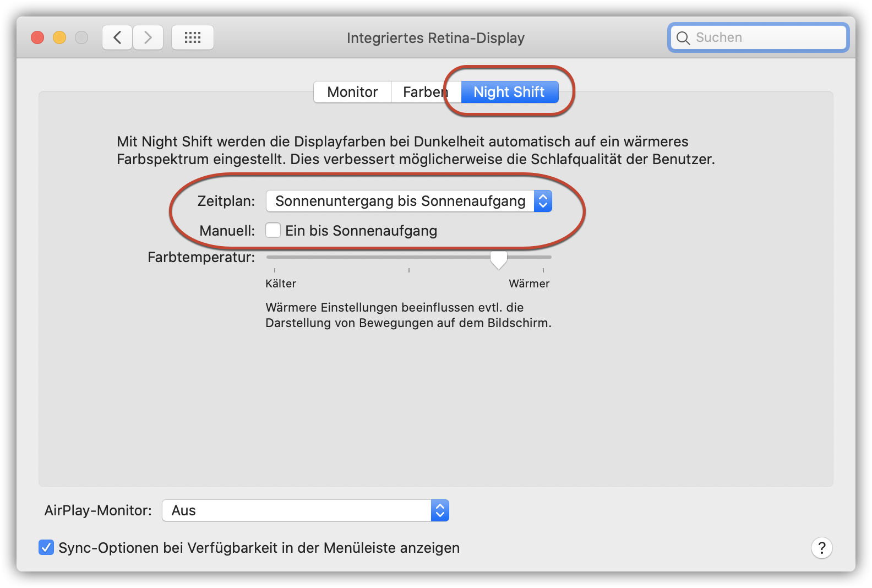The width and height of the screenshot is (872, 588).
Task: Minimize the window with yellow button
Action: 59,37
